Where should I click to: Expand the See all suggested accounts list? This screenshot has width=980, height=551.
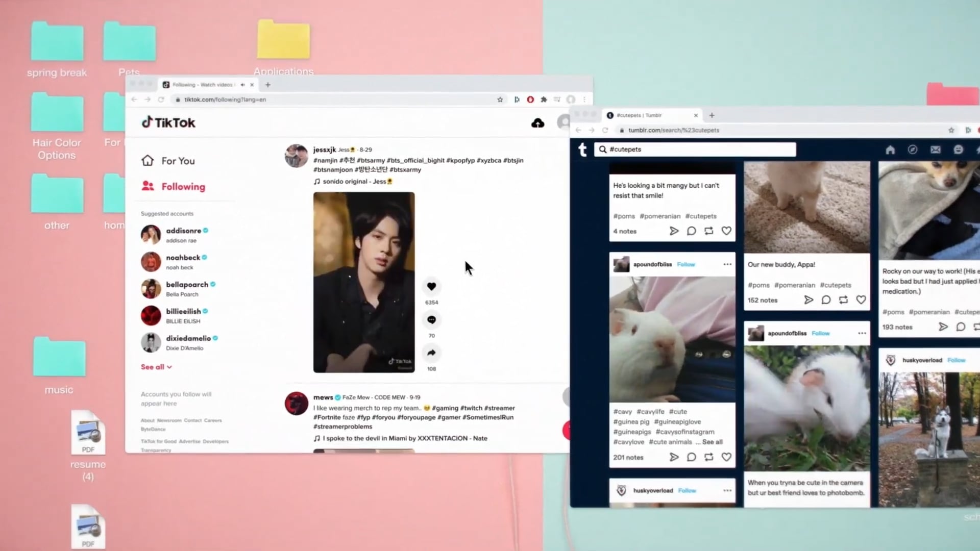point(156,367)
